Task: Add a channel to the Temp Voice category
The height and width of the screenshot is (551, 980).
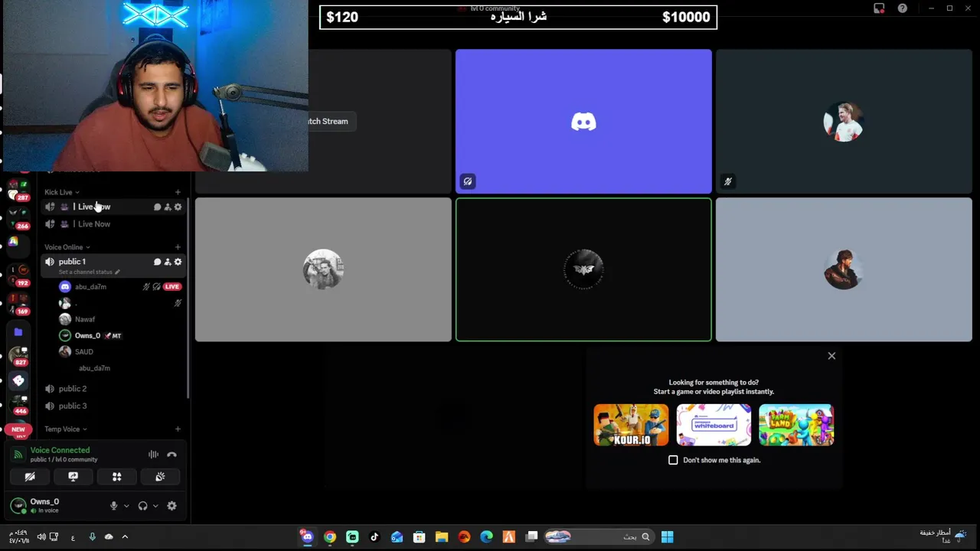Action: (178, 429)
